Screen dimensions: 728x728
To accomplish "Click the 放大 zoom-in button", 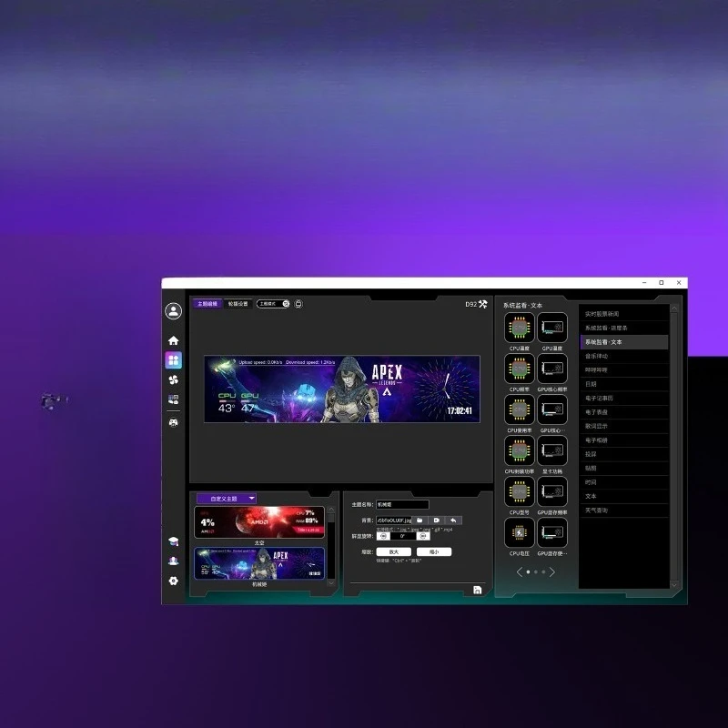I will pyautogui.click(x=394, y=552).
